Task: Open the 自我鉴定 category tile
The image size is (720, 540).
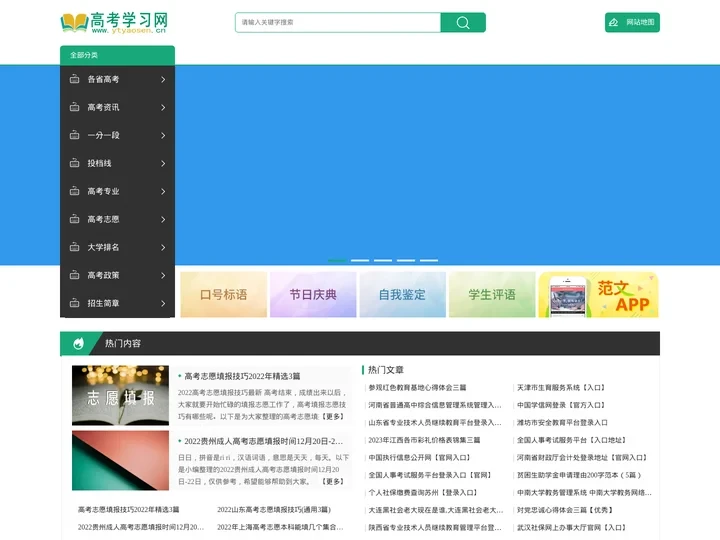Action: (x=402, y=294)
